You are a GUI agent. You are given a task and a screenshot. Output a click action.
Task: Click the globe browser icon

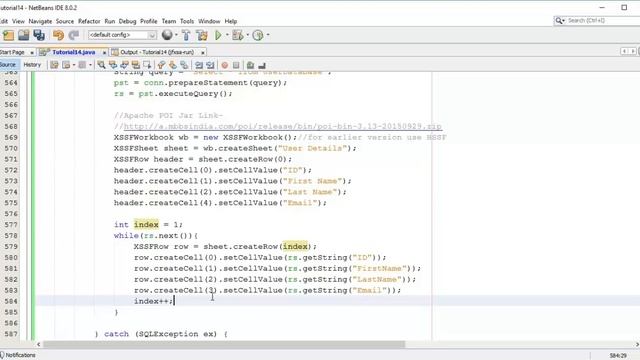tap(167, 35)
